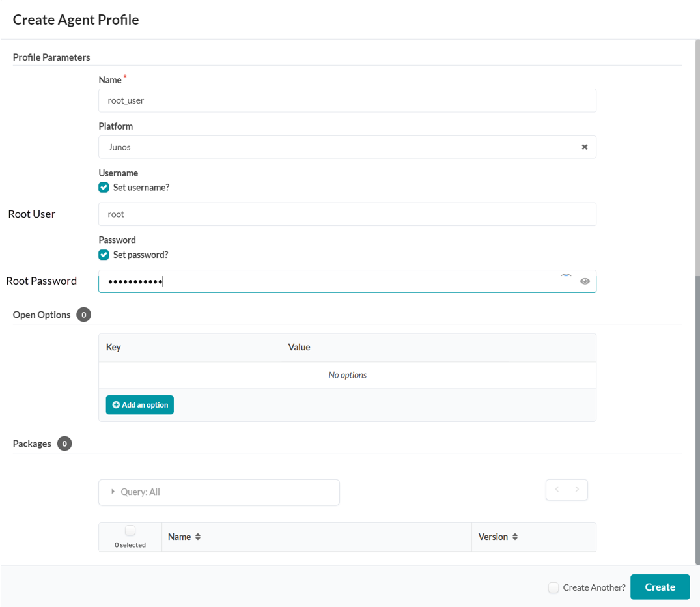Uncheck the Set username checkbox
Screen dimensions: 700x607
pyautogui.click(x=104, y=188)
